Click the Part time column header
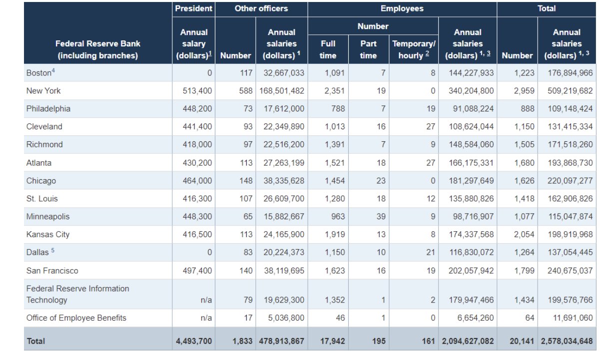This screenshot has height=364, width=607. click(x=368, y=49)
